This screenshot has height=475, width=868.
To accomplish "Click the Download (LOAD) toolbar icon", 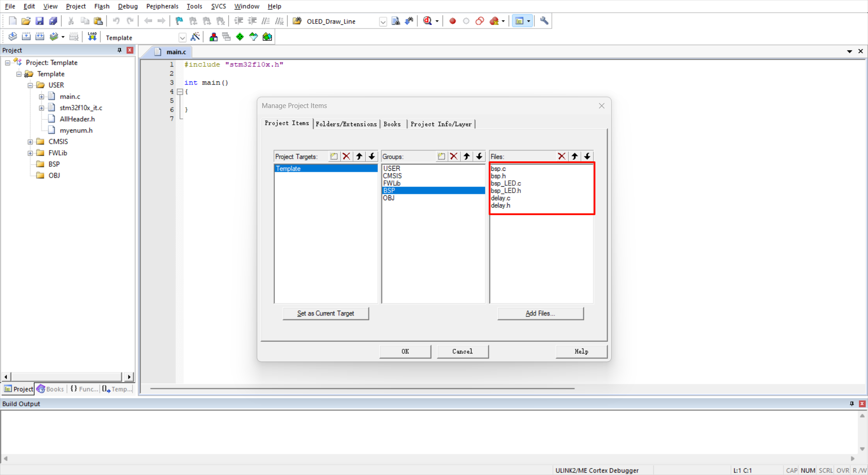I will click(92, 37).
